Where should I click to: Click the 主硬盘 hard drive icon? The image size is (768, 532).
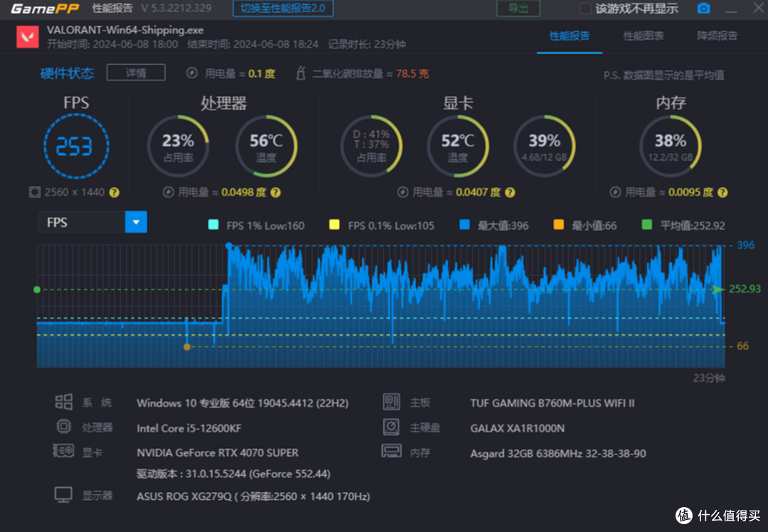(x=391, y=426)
